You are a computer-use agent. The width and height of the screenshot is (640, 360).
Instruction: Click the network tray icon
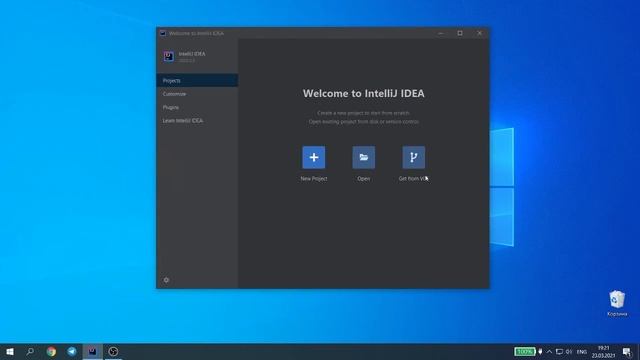pos(559,351)
